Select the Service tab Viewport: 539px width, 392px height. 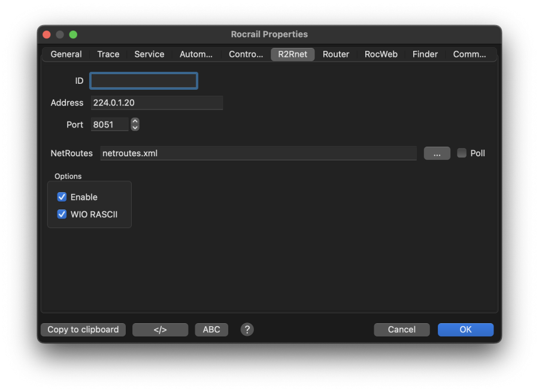tap(149, 54)
